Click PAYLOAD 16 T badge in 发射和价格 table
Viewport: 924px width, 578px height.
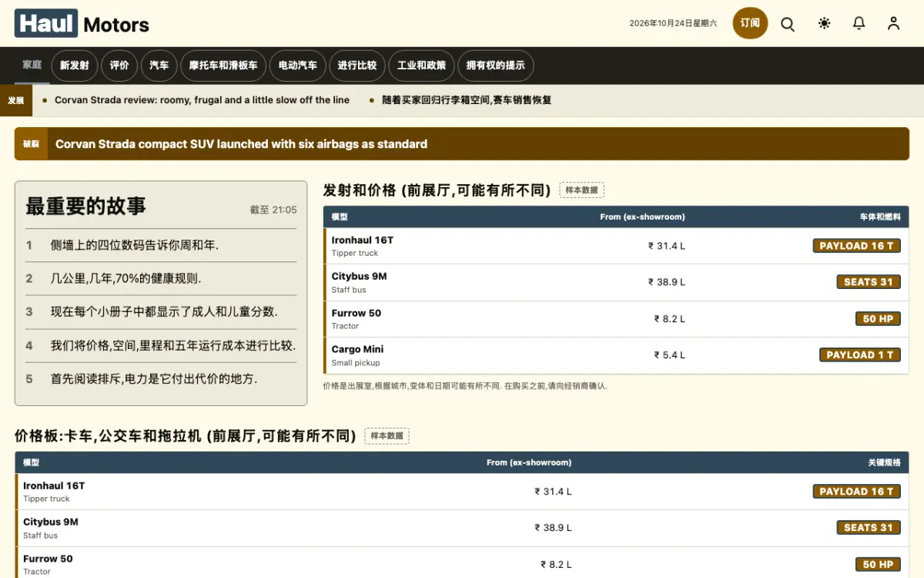[856, 246]
